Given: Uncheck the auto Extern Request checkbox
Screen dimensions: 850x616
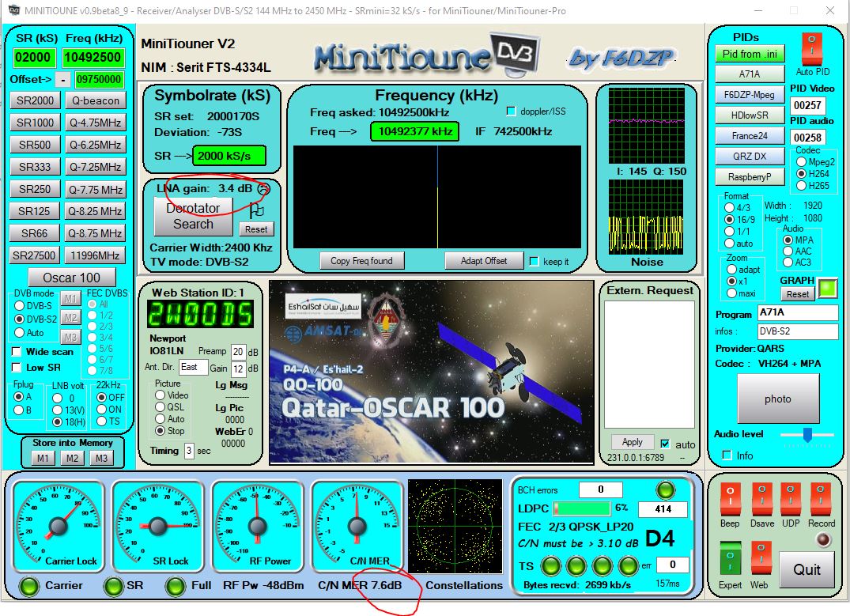Looking at the screenshot, I should coord(665,444).
